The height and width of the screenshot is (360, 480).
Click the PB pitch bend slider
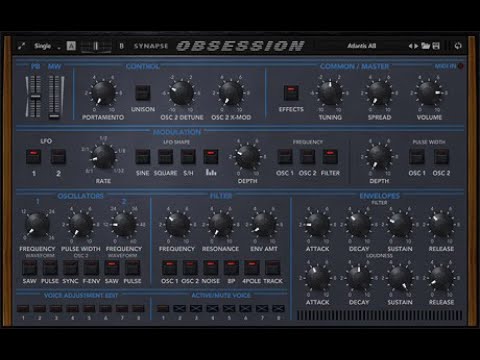point(35,96)
